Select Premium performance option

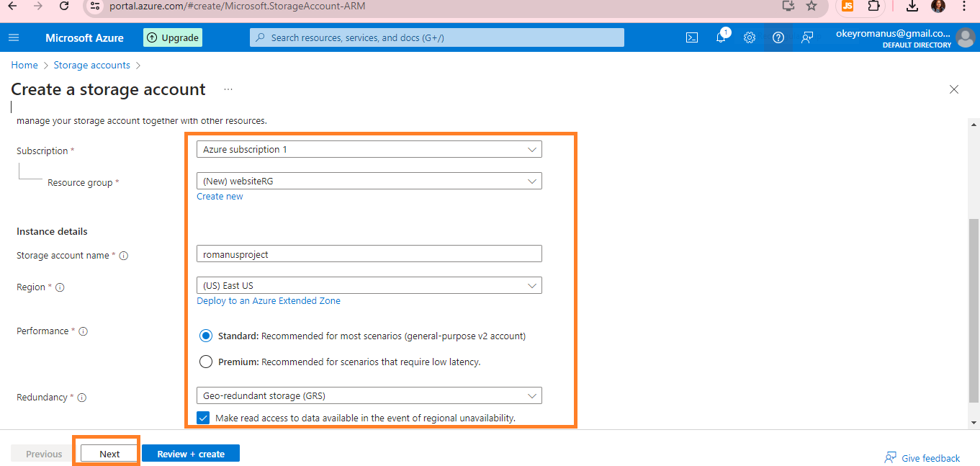coord(206,362)
